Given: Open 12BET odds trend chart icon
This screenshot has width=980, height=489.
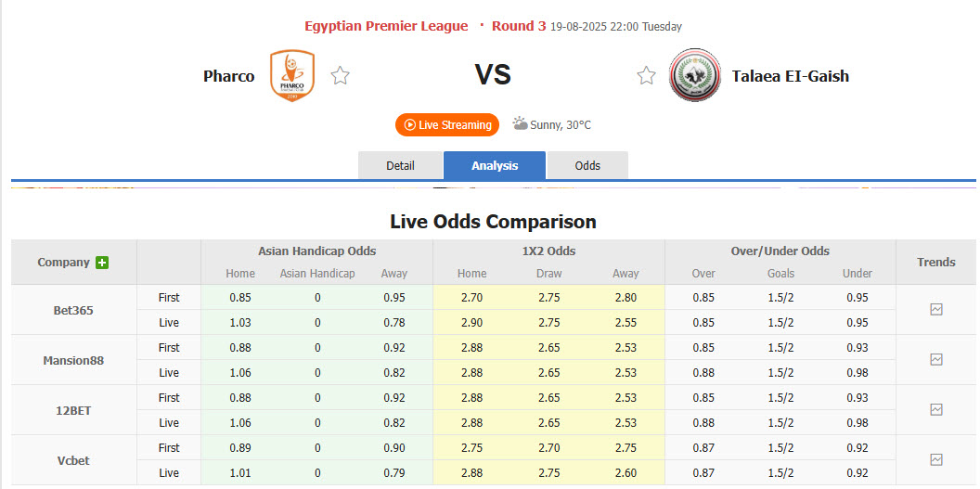Looking at the screenshot, I should click(x=935, y=410).
